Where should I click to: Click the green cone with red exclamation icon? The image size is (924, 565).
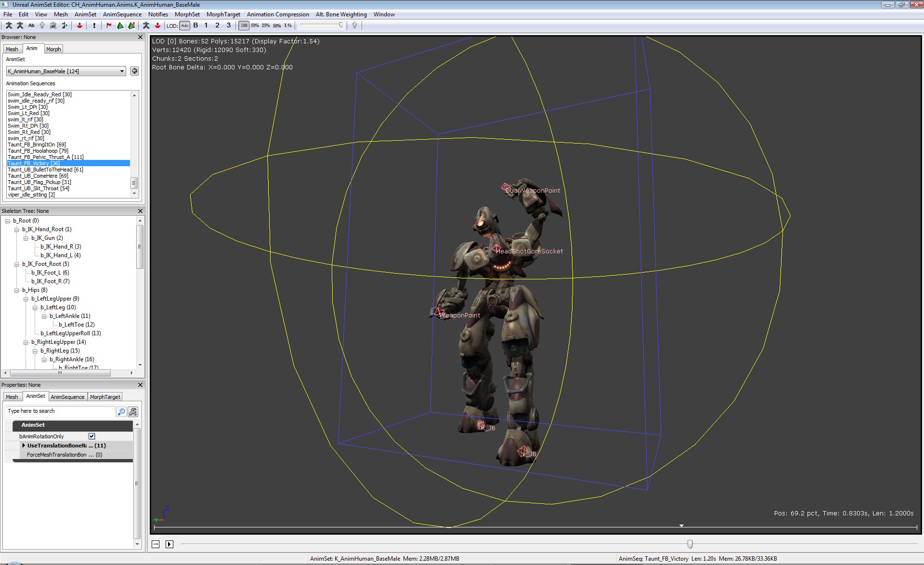coord(131,26)
